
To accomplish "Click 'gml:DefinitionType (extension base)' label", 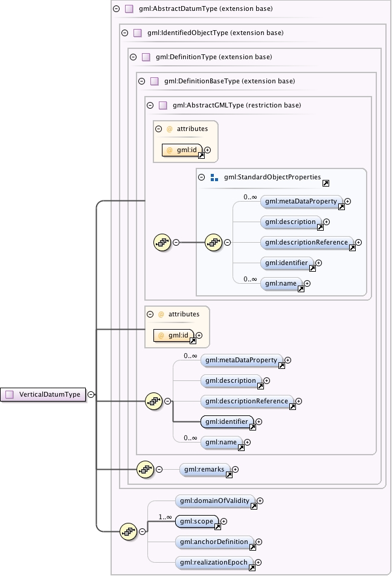I will tap(214, 57).
